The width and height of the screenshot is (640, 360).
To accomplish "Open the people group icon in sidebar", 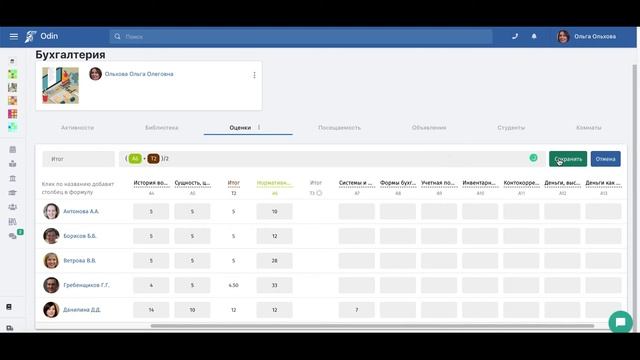I will [x=13, y=207].
